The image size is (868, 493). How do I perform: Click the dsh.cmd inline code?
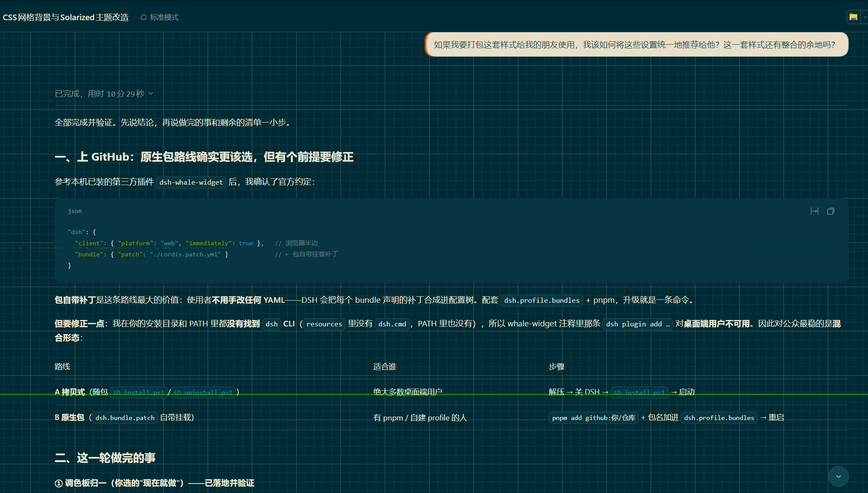392,324
